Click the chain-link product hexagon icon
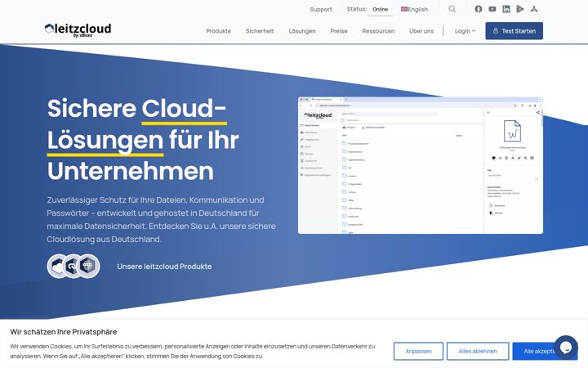The height and width of the screenshot is (368, 588). [72, 267]
